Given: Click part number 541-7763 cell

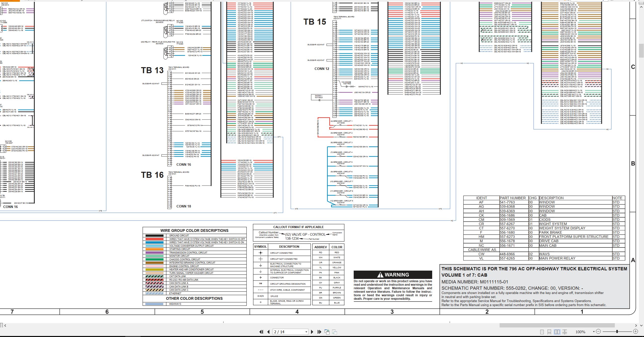Looking at the screenshot, I should [x=513, y=202].
